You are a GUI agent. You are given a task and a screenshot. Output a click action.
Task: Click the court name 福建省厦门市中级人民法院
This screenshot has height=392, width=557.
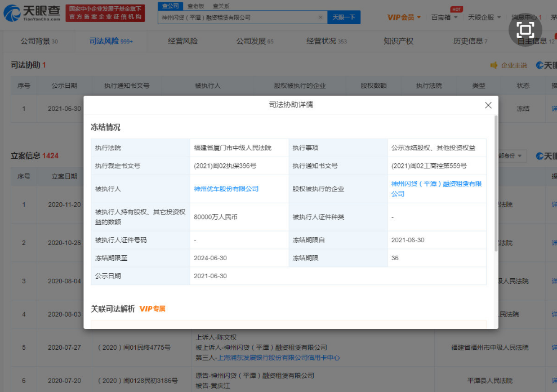[233, 148]
